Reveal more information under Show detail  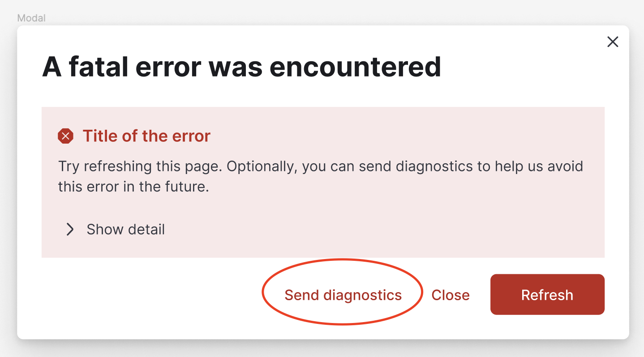coord(125,229)
